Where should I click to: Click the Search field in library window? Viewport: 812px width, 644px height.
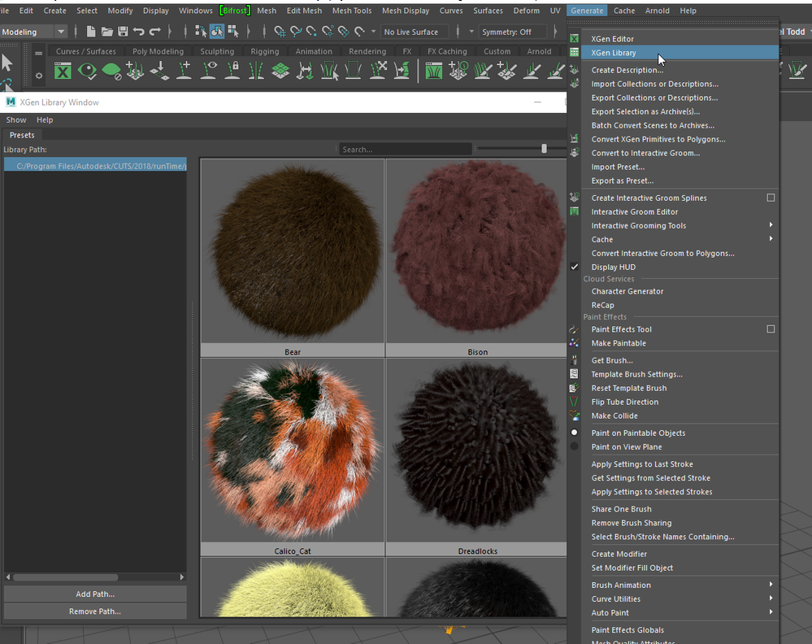(405, 150)
